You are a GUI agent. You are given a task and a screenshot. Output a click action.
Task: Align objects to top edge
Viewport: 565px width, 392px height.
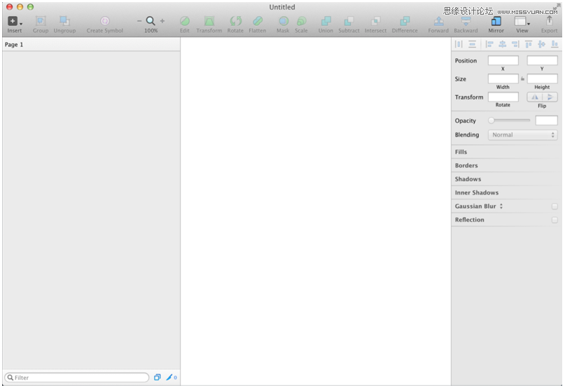point(529,44)
